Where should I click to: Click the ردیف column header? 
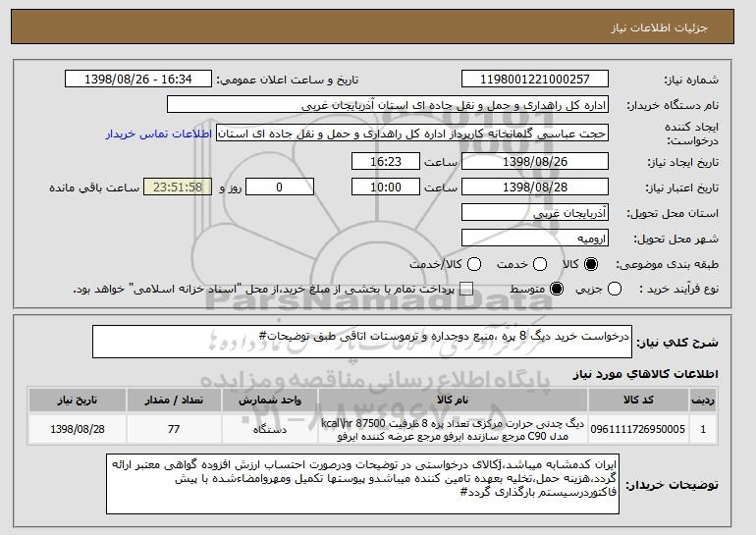coord(703,401)
